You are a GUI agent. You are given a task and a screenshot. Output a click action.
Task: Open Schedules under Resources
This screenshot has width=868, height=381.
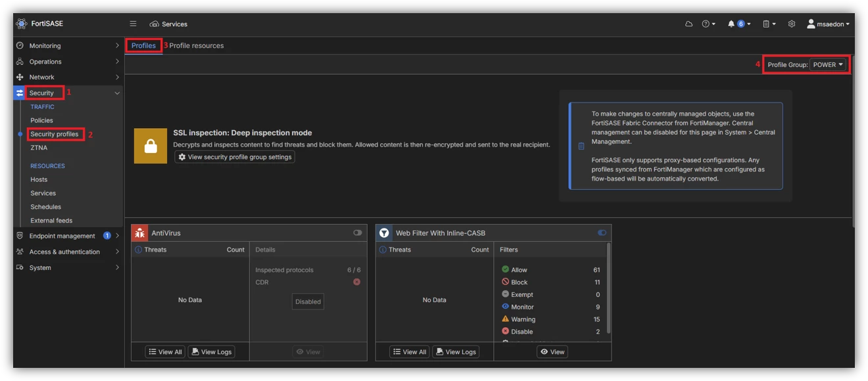click(45, 207)
